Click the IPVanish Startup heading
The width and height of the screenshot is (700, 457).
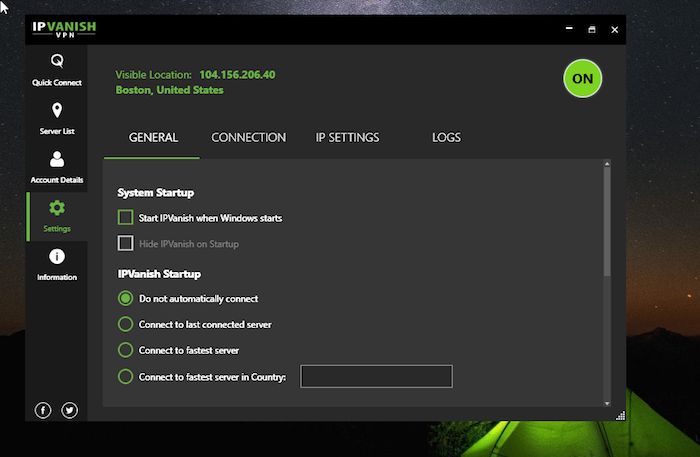click(159, 274)
